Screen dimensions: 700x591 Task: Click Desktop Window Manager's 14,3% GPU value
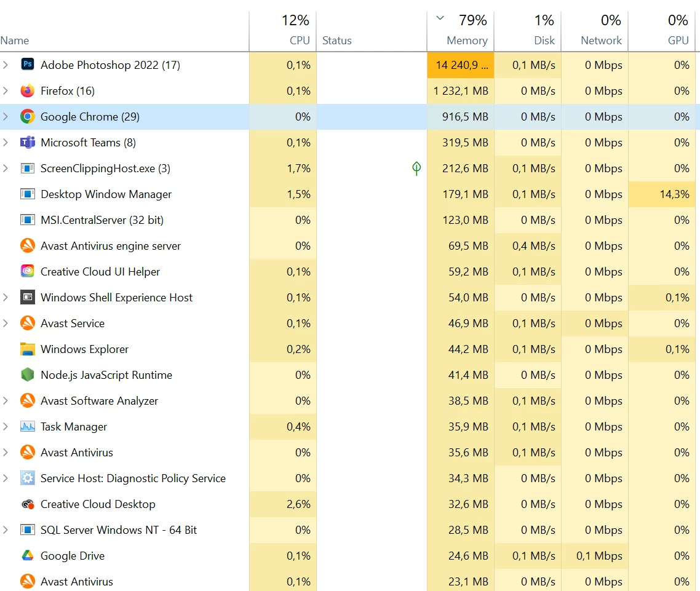tap(662, 194)
